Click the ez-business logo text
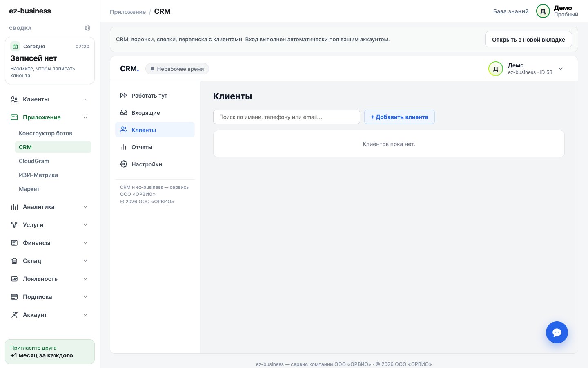 [x=30, y=11]
